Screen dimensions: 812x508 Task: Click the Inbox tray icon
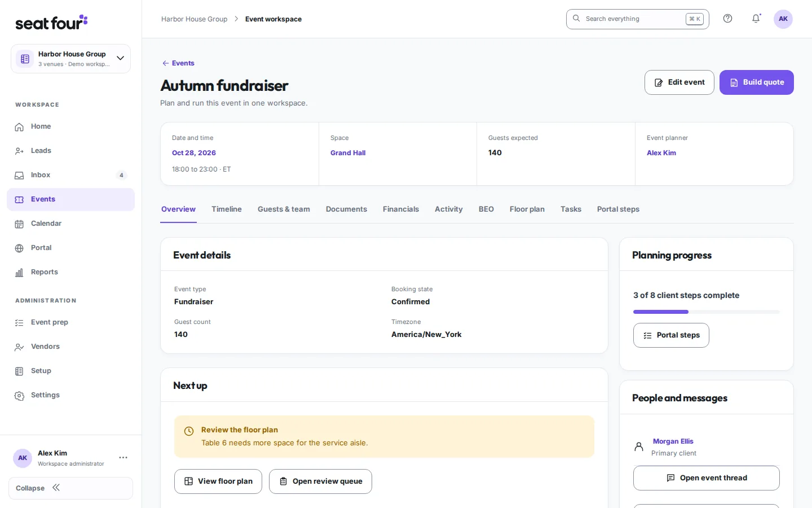(x=19, y=176)
